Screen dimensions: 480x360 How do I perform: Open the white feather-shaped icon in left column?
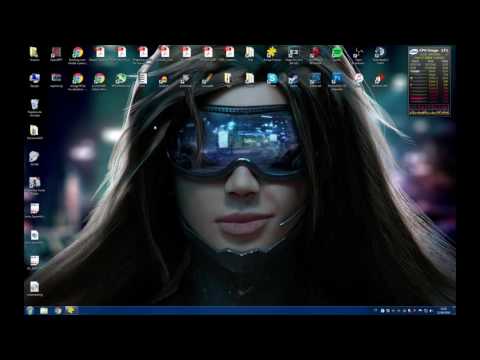pyautogui.click(x=34, y=158)
